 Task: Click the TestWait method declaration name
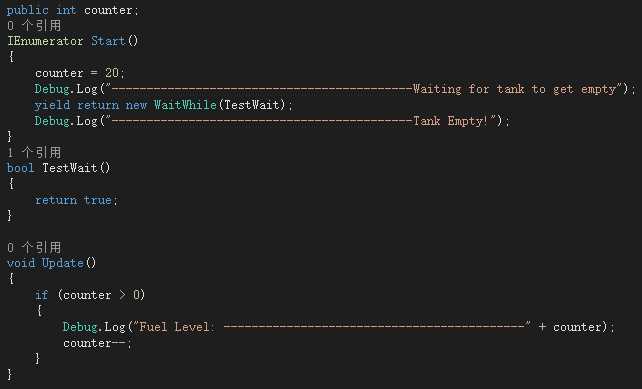pyautogui.click(x=69, y=168)
